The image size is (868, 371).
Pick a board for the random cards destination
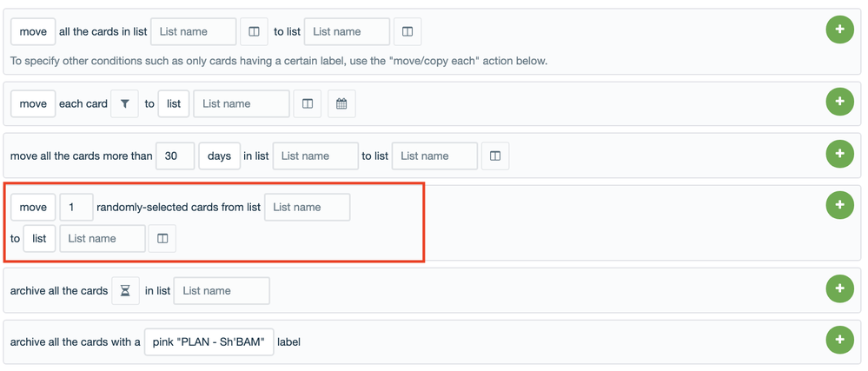click(x=162, y=239)
